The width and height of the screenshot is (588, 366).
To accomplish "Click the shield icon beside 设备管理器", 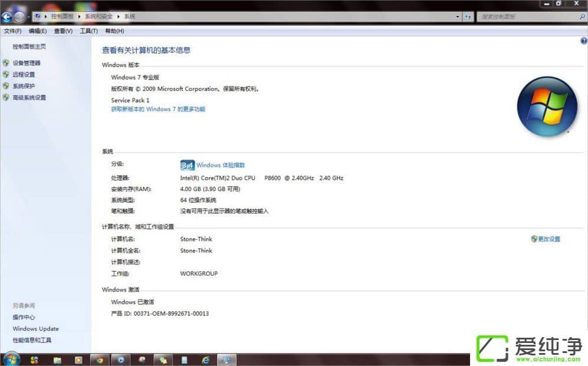I will (x=6, y=63).
